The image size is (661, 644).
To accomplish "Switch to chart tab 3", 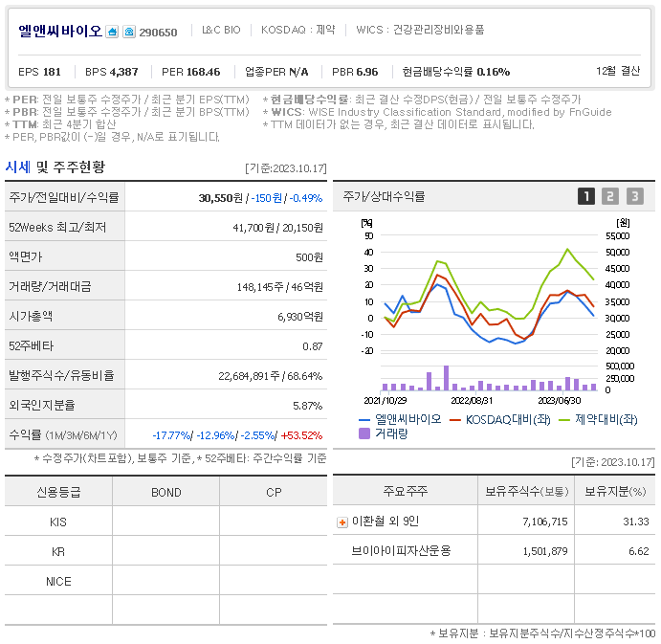I will (635, 196).
